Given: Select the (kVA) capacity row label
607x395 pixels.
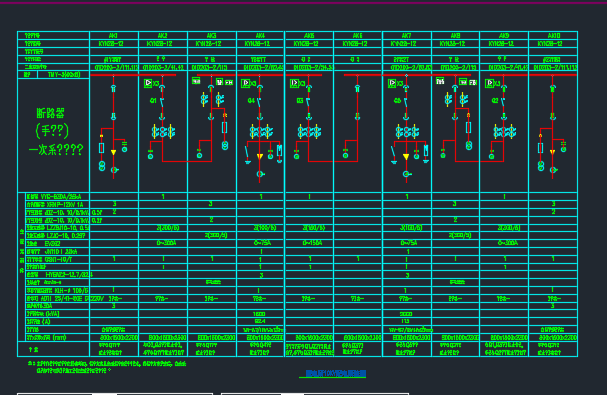Looking at the screenshot, I should click(x=43, y=314).
